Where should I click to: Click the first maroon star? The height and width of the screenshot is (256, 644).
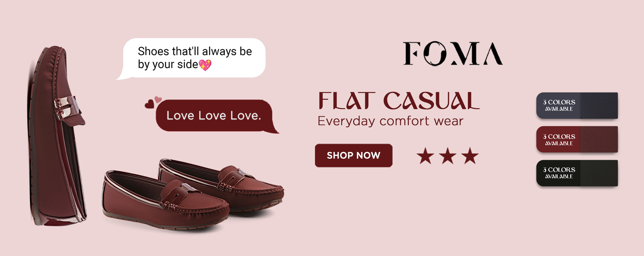pos(425,156)
